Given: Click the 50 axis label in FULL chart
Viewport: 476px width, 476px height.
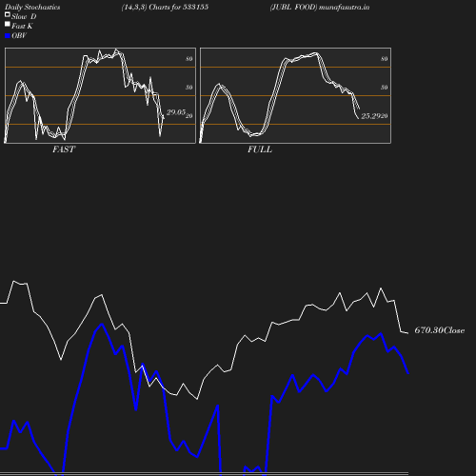Looking at the screenshot, I should [385, 88].
